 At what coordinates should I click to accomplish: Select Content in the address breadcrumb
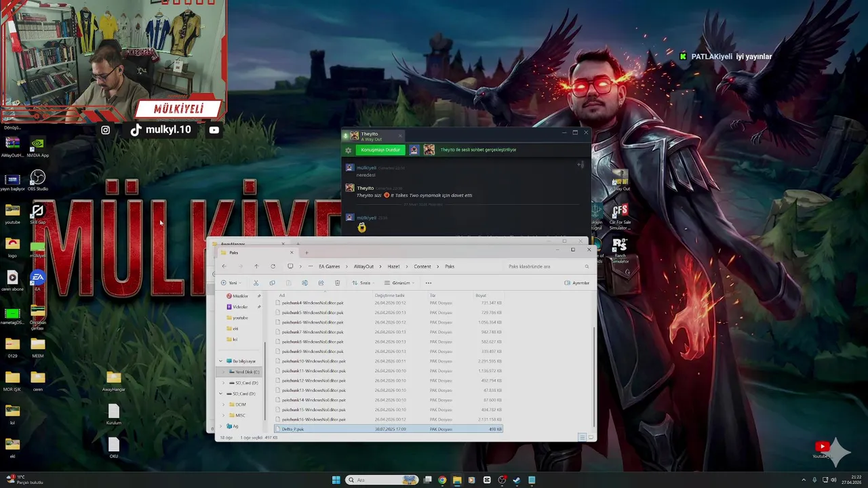coord(422,266)
